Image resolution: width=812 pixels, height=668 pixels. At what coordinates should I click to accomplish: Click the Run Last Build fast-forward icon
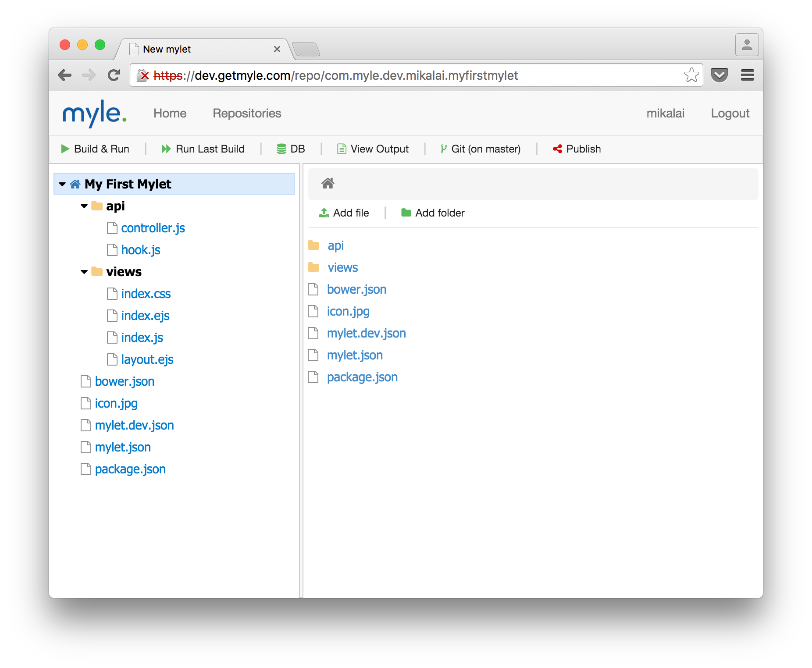click(x=166, y=149)
